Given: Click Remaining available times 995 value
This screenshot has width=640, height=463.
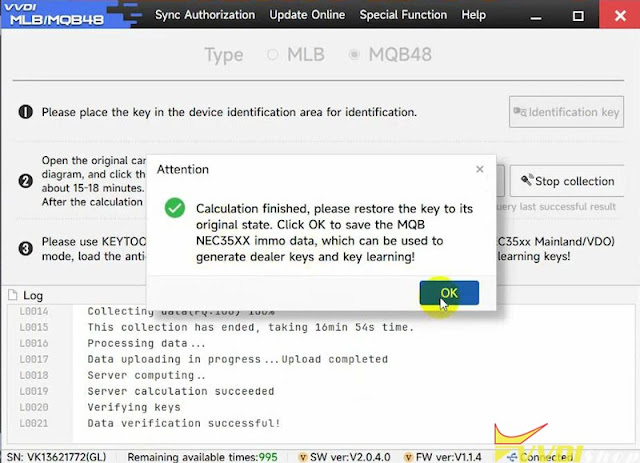Looking at the screenshot, I should pos(268,457).
